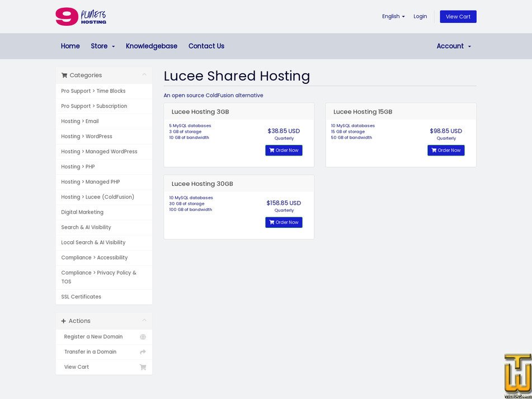Click the Lucee Hosting 30GB plan title
The width and height of the screenshot is (532, 399).
tap(202, 184)
